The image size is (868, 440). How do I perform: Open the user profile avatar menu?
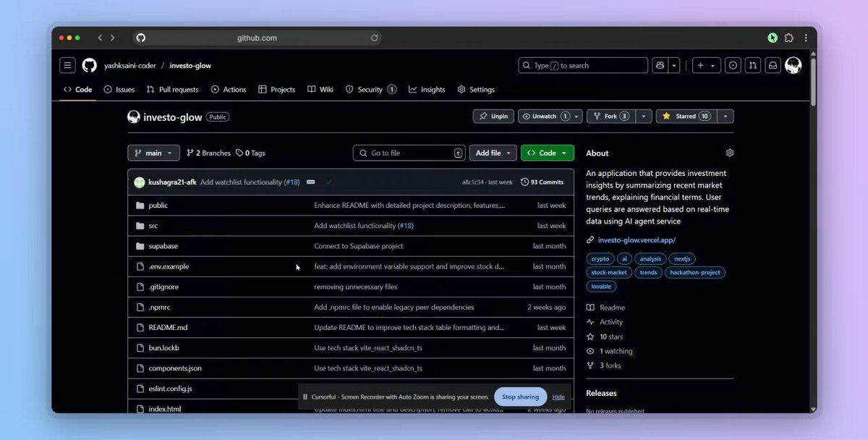pos(793,65)
